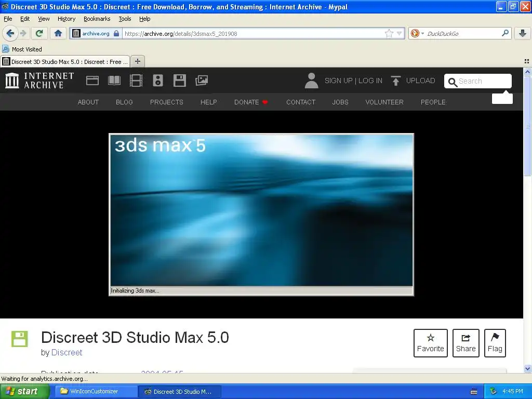Open the File menu
Screen dimensions: 532x399
pyautogui.click(x=8, y=19)
